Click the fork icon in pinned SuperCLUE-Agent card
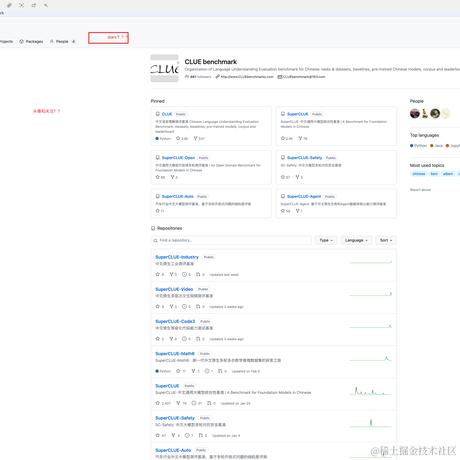460x460 pixels. tap(298, 211)
